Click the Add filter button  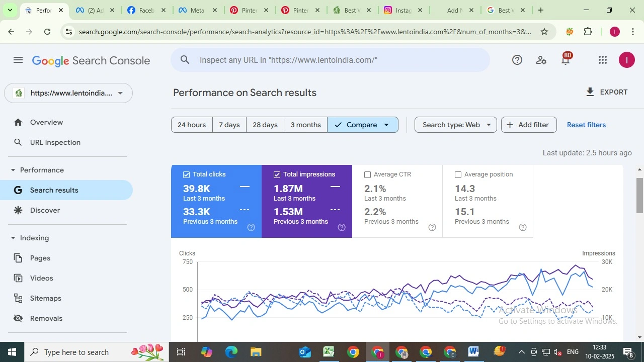[529, 125]
